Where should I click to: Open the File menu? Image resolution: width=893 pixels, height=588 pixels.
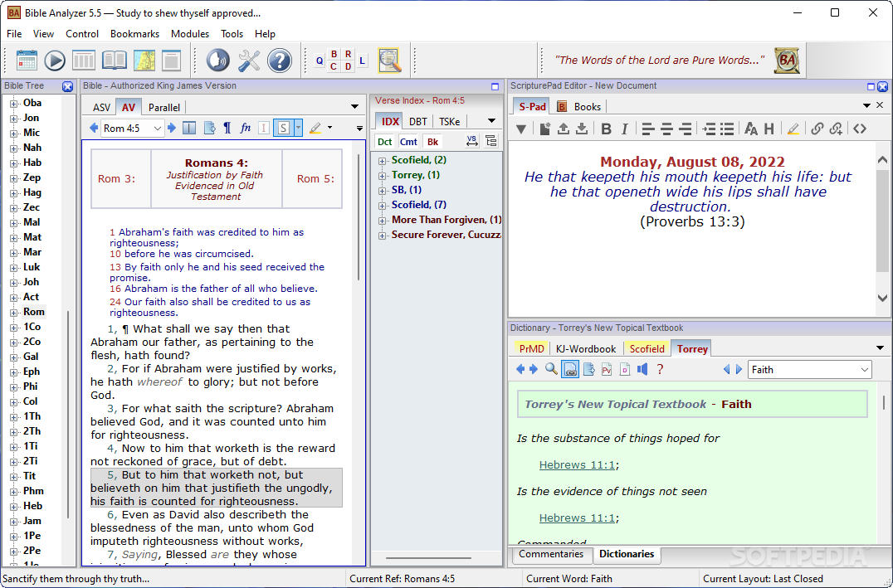(x=14, y=33)
